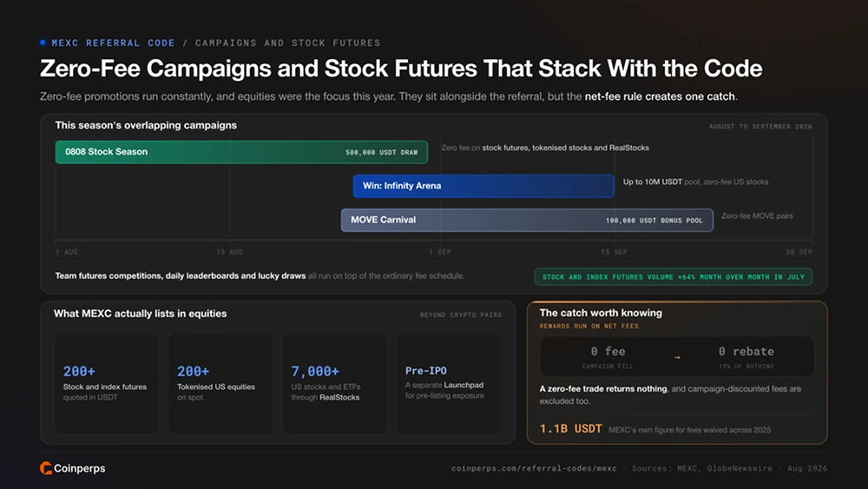Click the bold 'net-fee rule creates one catch' text

point(660,96)
